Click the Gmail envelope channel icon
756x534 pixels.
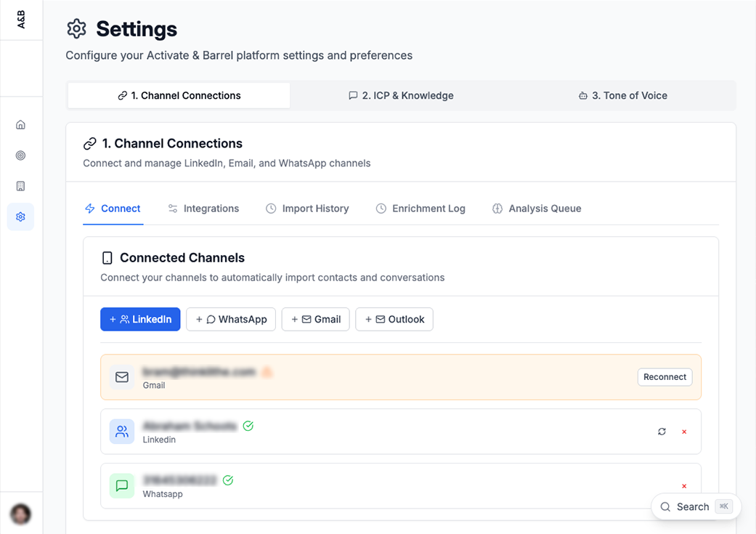click(122, 377)
